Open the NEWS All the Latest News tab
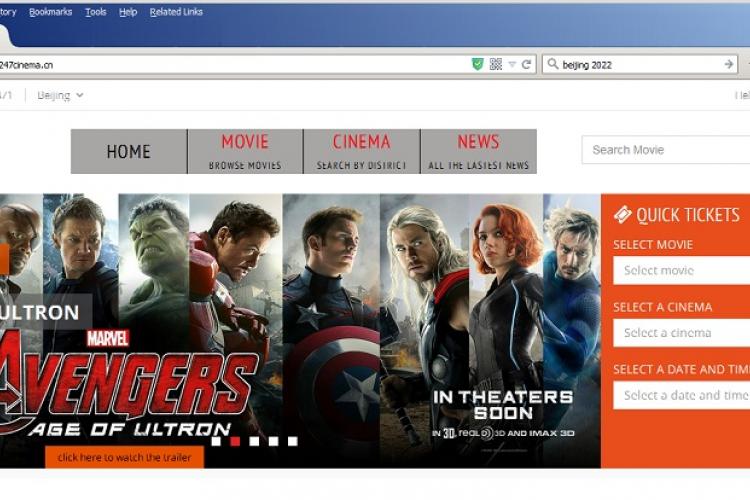750x500 pixels. (478, 151)
